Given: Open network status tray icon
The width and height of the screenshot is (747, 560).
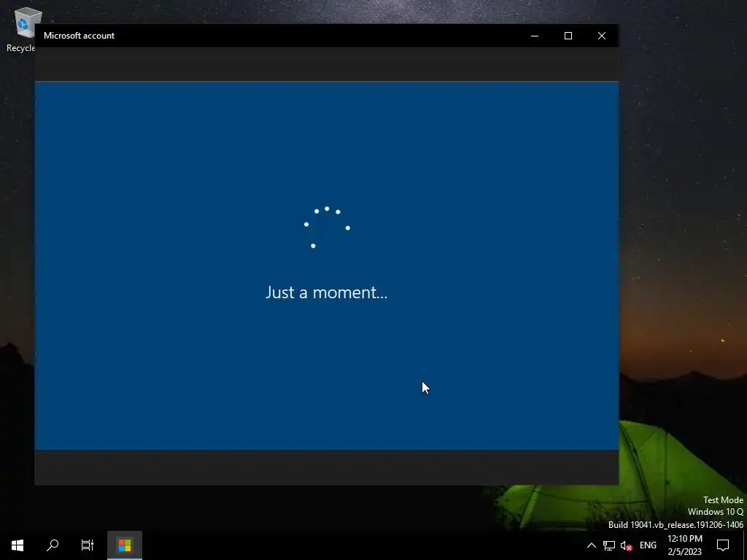Looking at the screenshot, I should click(609, 545).
